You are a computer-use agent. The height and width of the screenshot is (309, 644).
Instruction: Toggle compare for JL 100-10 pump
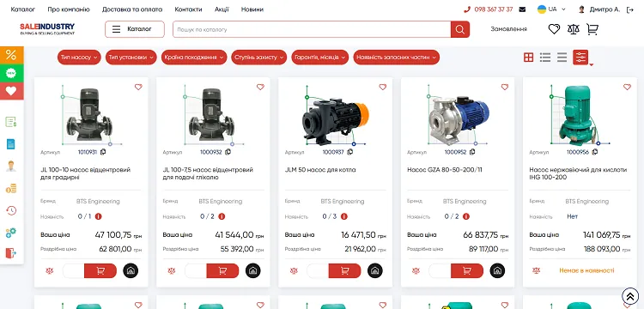(x=50, y=271)
